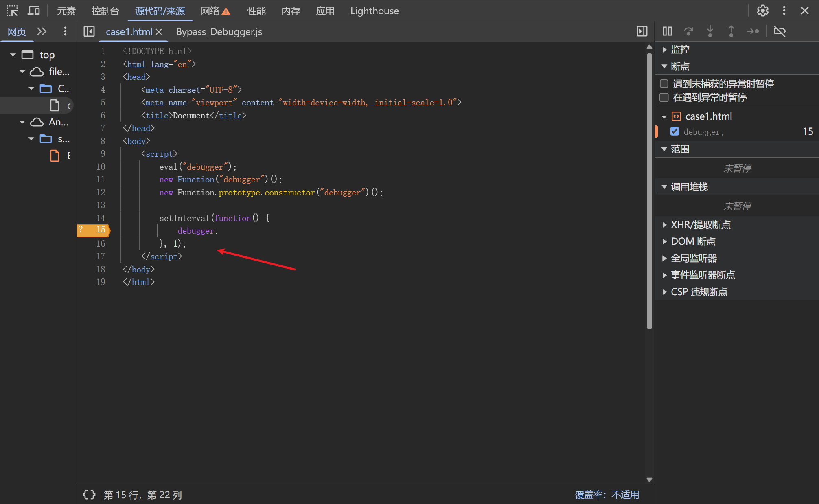Toggle breakpoint on line 15 gutter
This screenshot has height=504, width=819.
(94, 230)
